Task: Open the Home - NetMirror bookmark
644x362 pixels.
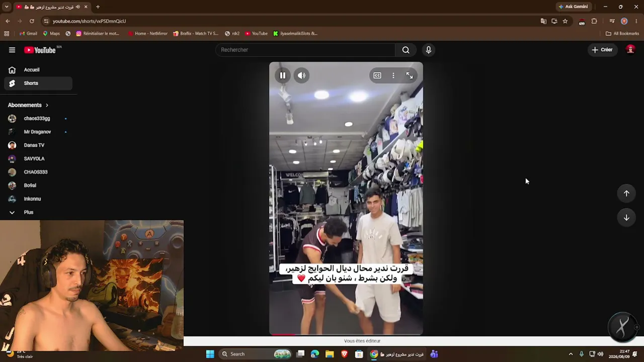Action: pyautogui.click(x=148, y=34)
